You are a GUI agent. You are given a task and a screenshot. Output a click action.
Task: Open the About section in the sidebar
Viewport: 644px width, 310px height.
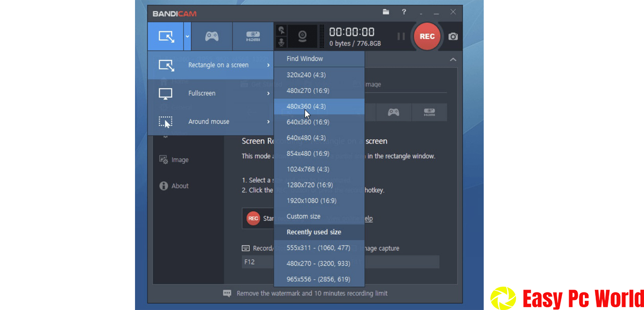pyautogui.click(x=179, y=186)
